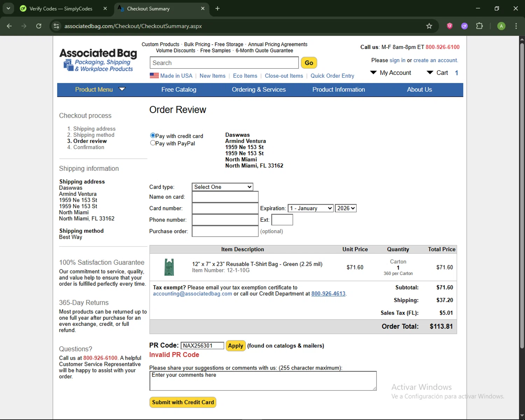The width and height of the screenshot is (525, 420).
Task: Expand the Cart dropdown
Action: tap(437, 73)
